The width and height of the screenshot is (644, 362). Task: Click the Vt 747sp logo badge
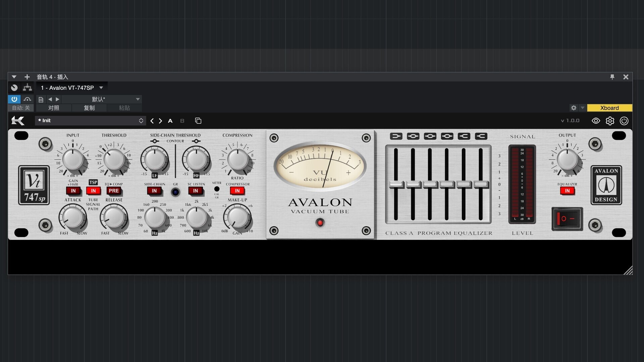(x=34, y=185)
